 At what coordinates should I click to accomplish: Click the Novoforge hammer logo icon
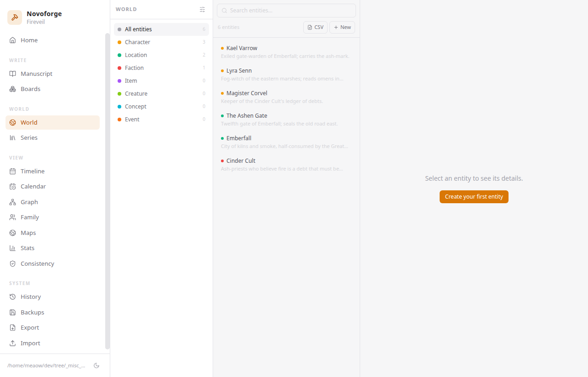(x=15, y=17)
